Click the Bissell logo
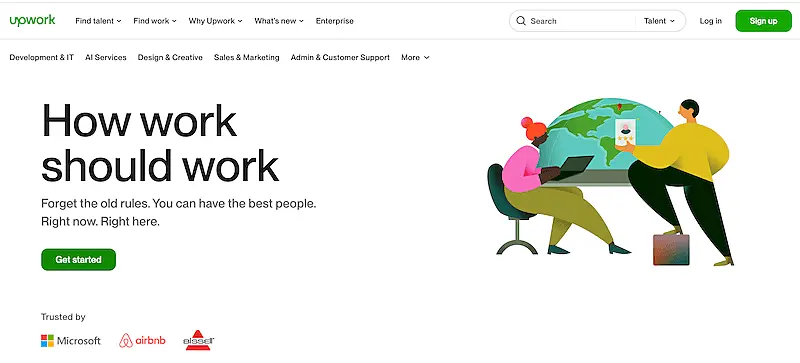The image size is (800, 363). click(198, 341)
